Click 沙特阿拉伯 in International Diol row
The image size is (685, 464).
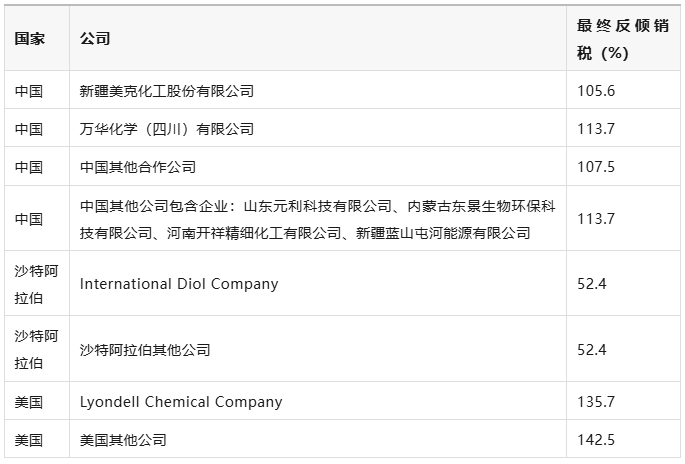pos(36,284)
